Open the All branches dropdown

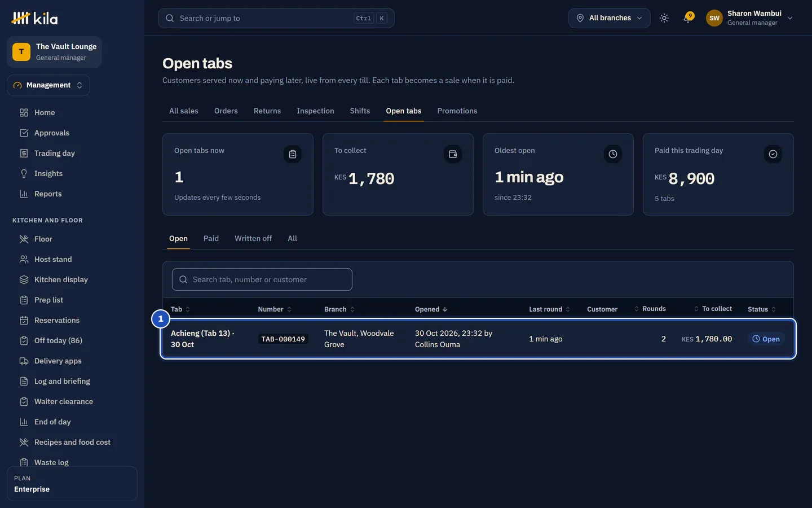point(609,18)
